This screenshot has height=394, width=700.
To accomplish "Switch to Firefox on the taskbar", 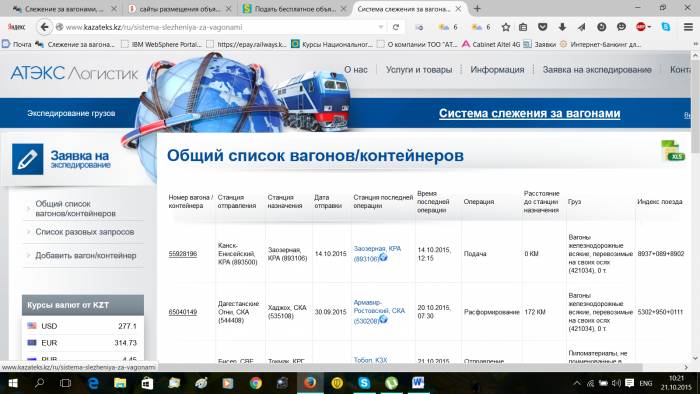I will click(x=310, y=383).
